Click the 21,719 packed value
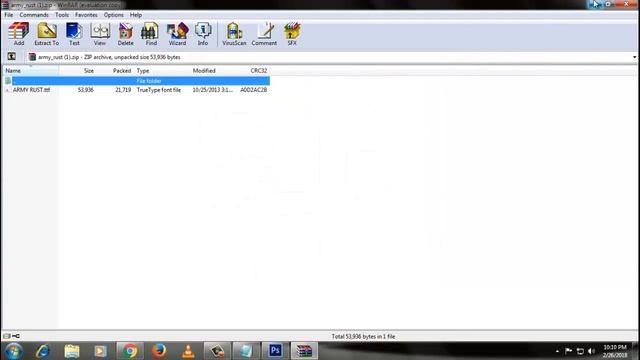 coord(123,90)
